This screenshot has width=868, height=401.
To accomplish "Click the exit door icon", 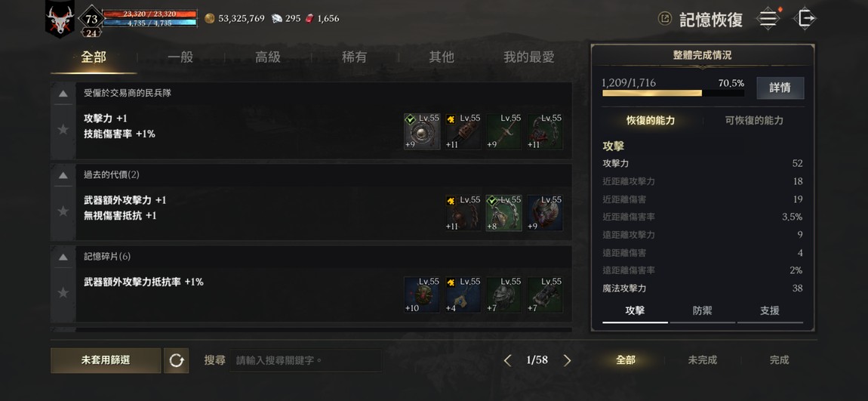I will (x=805, y=18).
